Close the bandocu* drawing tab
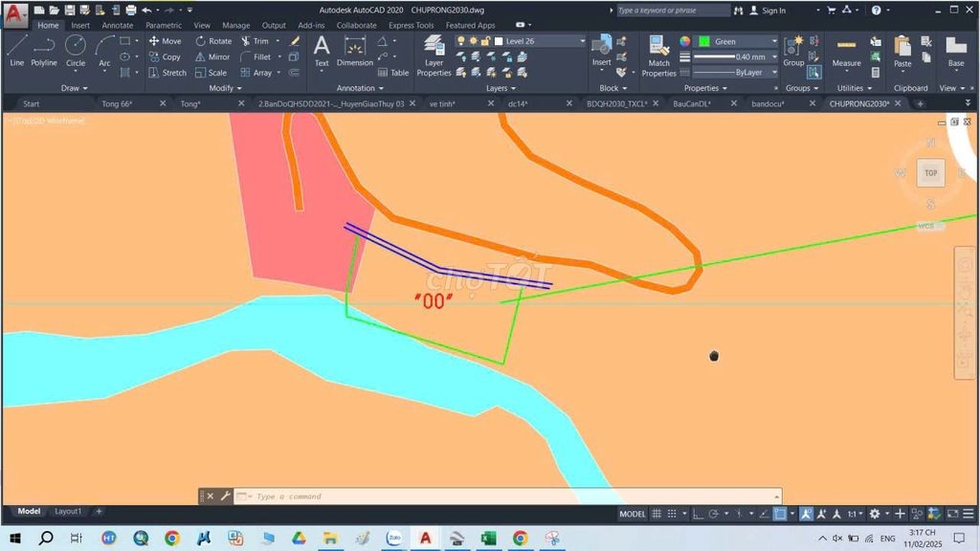 pyautogui.click(x=812, y=103)
